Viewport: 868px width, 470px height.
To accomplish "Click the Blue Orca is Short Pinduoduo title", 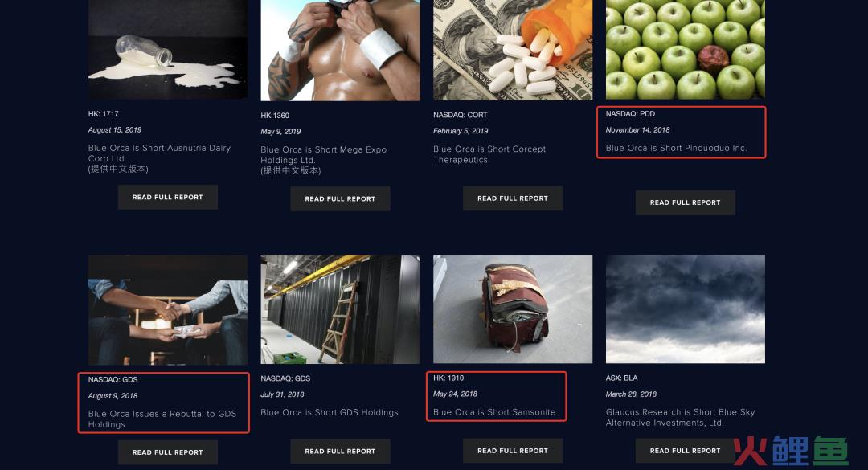I will tap(677, 149).
